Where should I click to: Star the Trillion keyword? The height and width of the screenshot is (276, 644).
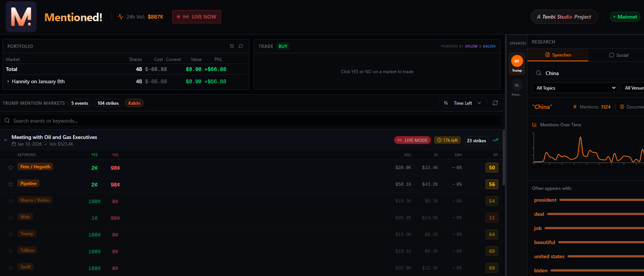[11, 251]
